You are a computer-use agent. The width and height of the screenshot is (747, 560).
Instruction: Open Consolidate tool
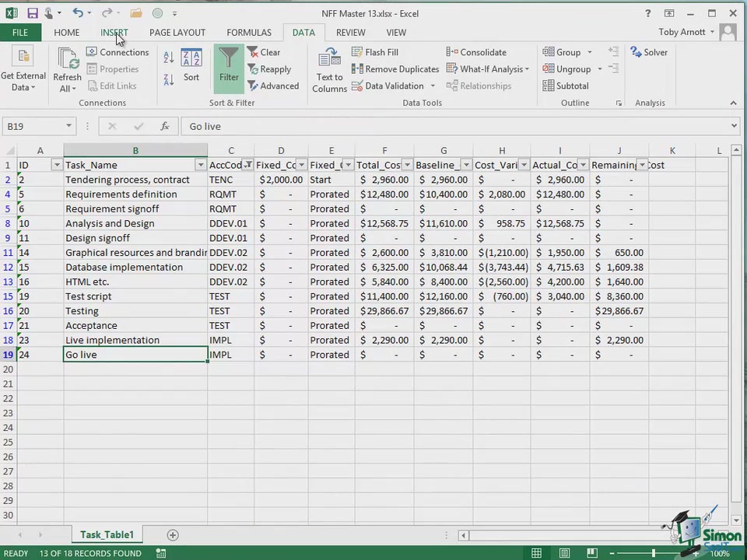click(x=476, y=52)
